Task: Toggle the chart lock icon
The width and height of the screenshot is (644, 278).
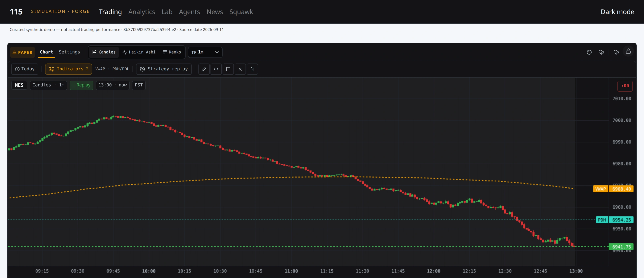Action: pyautogui.click(x=628, y=51)
